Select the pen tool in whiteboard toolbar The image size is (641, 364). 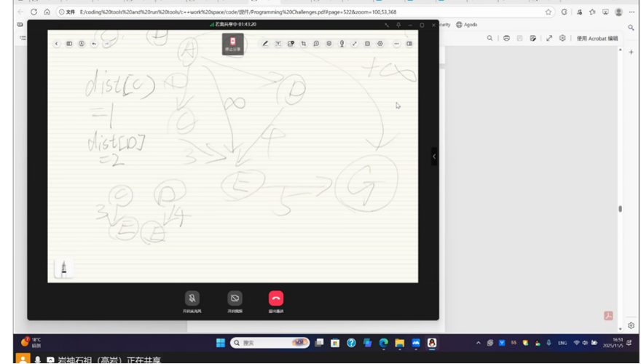tap(265, 44)
